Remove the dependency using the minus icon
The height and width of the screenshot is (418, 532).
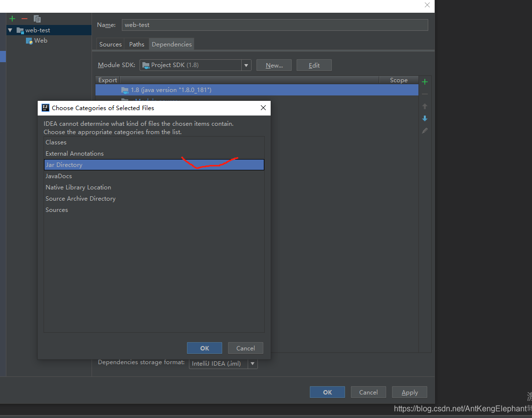click(425, 94)
